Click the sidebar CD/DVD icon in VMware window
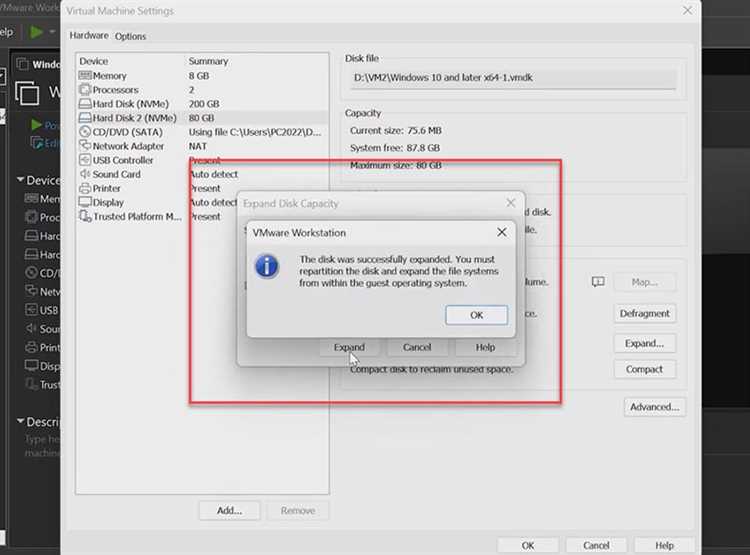 pos(31,273)
